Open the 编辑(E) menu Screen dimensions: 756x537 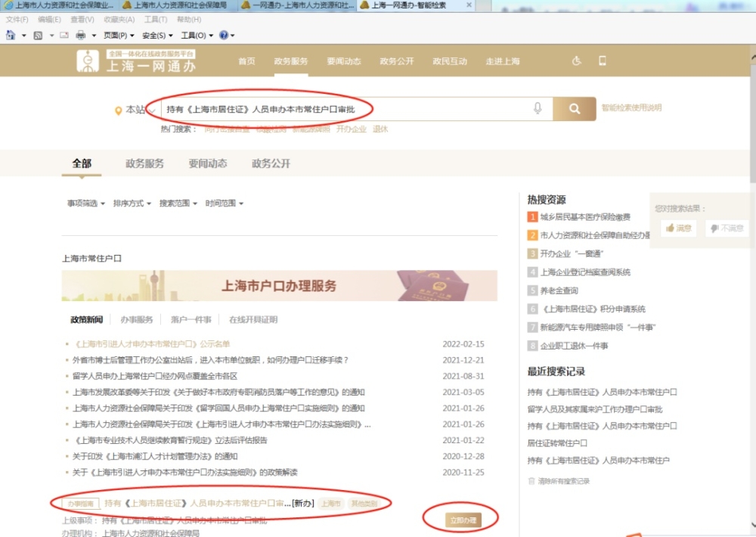(49, 20)
